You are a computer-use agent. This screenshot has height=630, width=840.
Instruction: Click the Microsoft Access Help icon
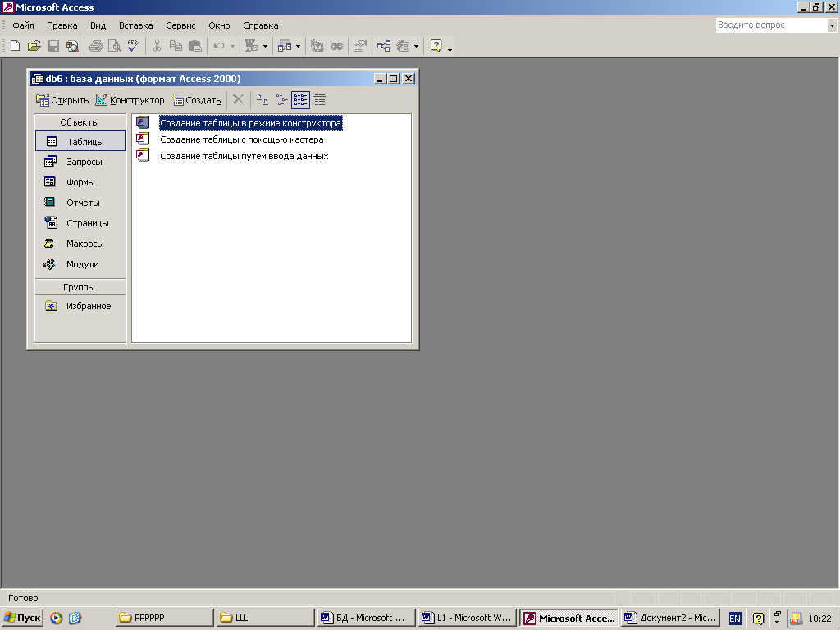tap(436, 46)
